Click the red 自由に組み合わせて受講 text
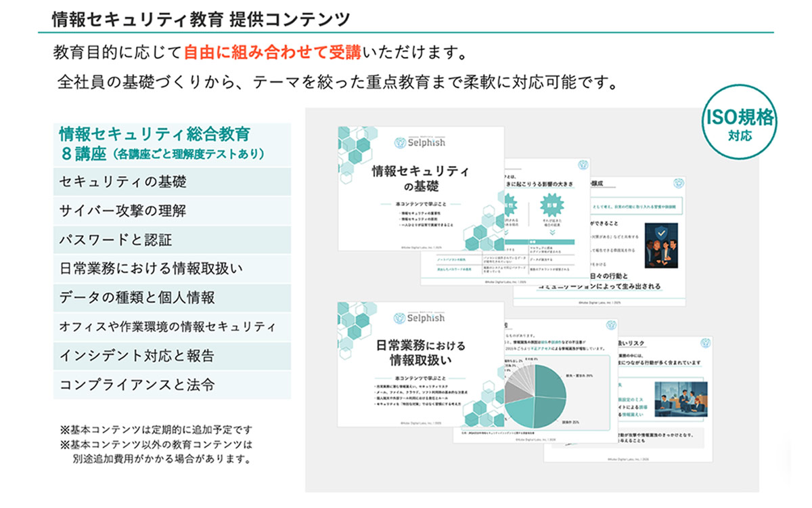812x508 pixels. (x=273, y=52)
